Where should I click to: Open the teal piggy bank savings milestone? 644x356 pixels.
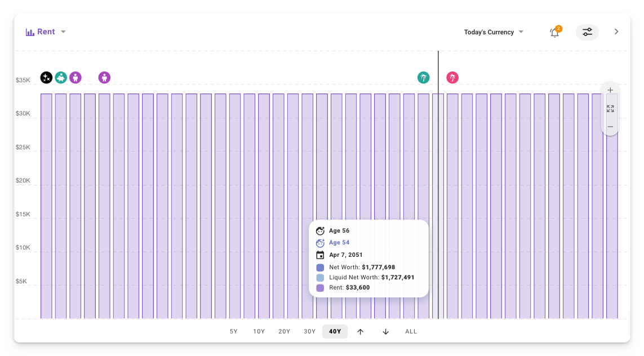(61, 78)
